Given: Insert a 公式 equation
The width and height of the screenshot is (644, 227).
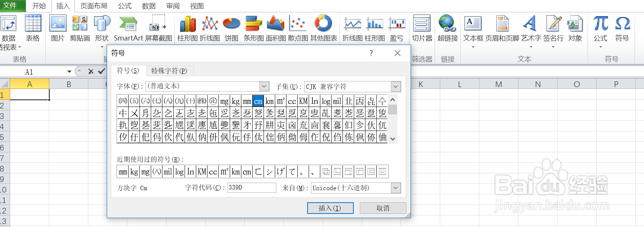Looking at the screenshot, I should click(x=600, y=29).
